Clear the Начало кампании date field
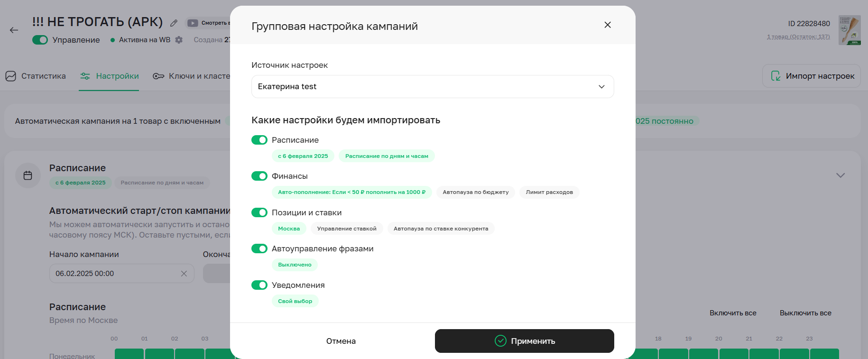This screenshot has height=359, width=868. coord(184,274)
